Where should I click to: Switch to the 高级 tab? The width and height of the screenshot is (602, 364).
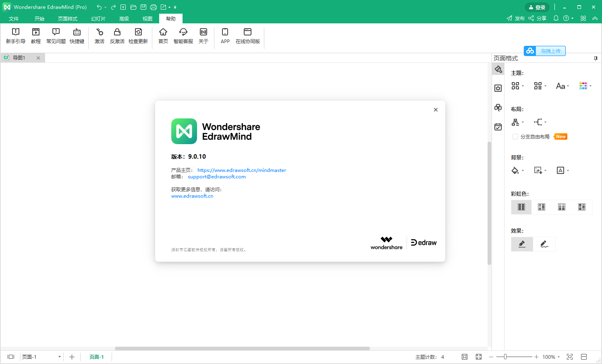tap(124, 19)
